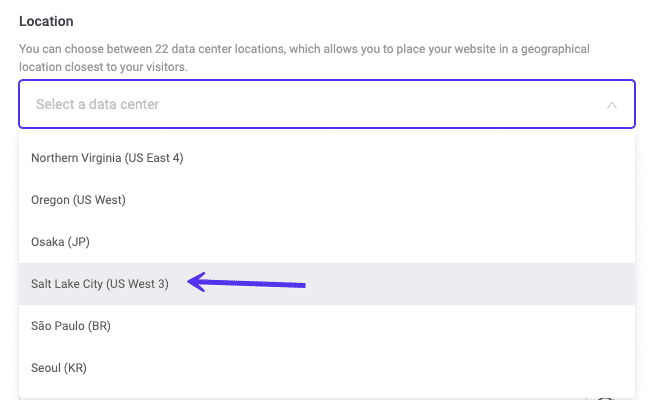
Task: Click the blank right side of the Osaka row
Action: tap(450, 242)
